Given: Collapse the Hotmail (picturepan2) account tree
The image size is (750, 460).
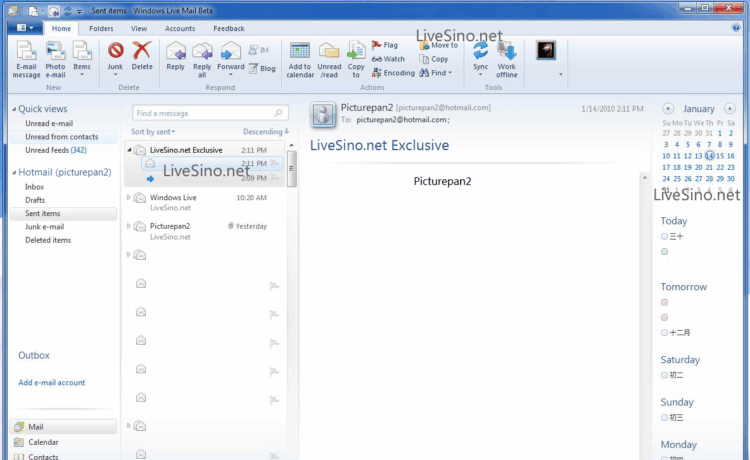Looking at the screenshot, I should coord(14,172).
